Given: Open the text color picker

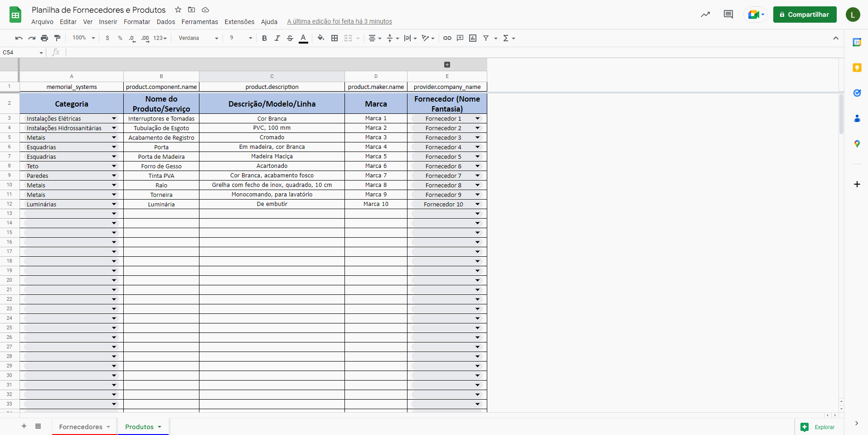Looking at the screenshot, I should point(303,38).
